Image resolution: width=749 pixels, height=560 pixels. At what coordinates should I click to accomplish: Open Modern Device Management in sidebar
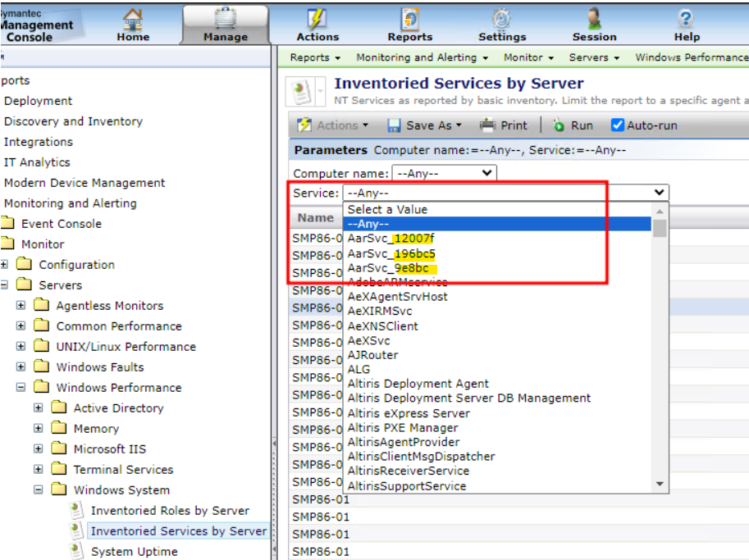(x=84, y=183)
